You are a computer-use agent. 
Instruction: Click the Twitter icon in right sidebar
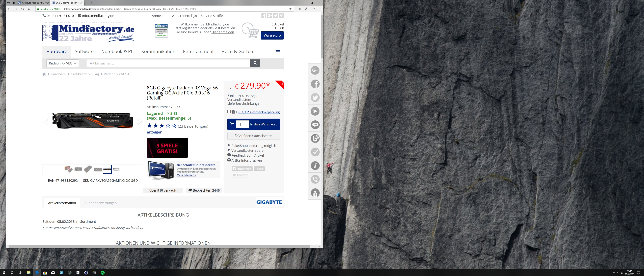click(x=315, y=98)
